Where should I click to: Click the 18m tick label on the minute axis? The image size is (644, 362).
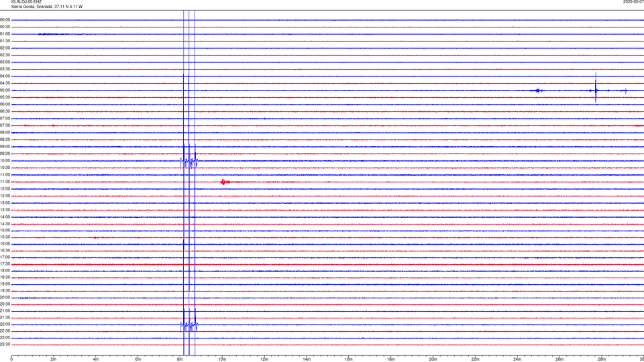391,359
